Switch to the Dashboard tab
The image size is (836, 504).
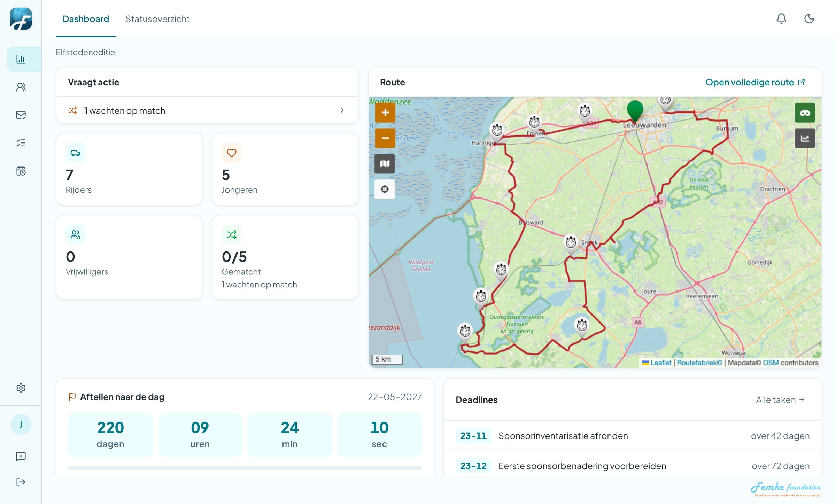(86, 19)
